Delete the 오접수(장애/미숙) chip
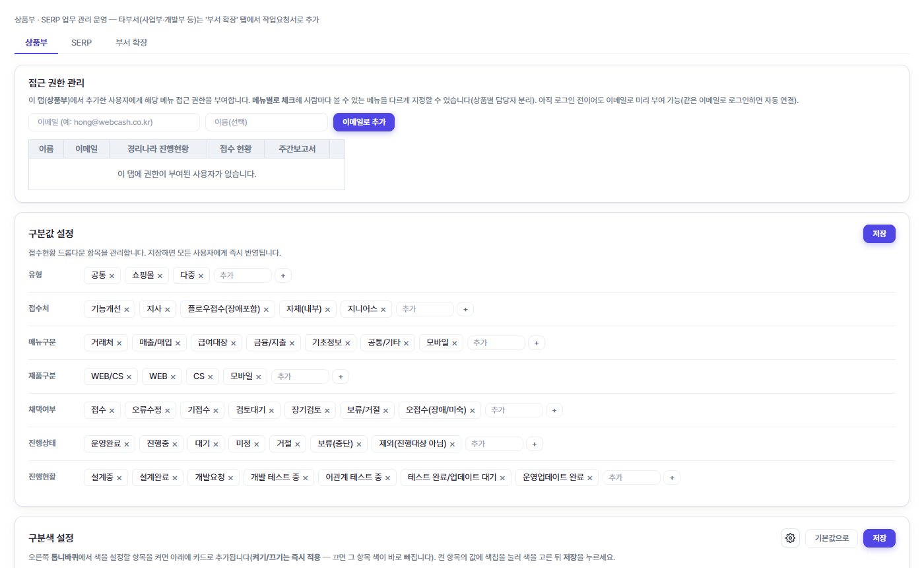The height and width of the screenshot is (568, 924). pyautogui.click(x=472, y=410)
